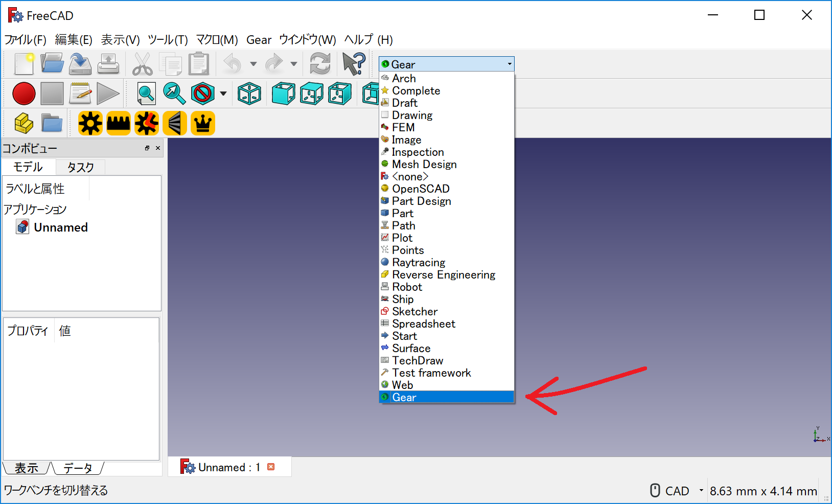The image size is (832, 504).
Task: Undo the last action
Action: [233, 64]
